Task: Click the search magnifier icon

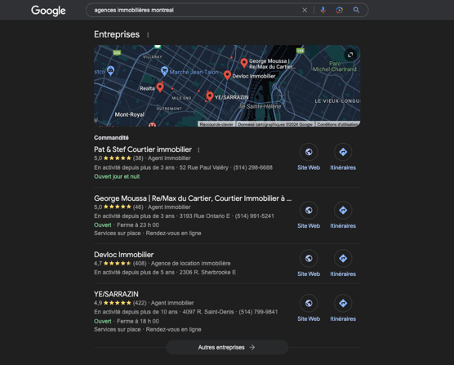Action: [x=356, y=10]
